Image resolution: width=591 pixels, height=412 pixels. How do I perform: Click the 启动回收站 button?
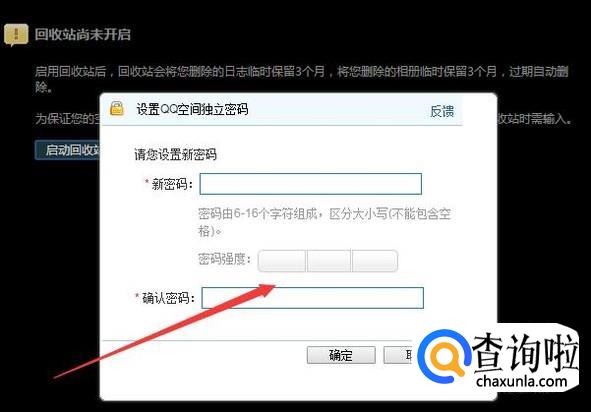pyautogui.click(x=68, y=150)
